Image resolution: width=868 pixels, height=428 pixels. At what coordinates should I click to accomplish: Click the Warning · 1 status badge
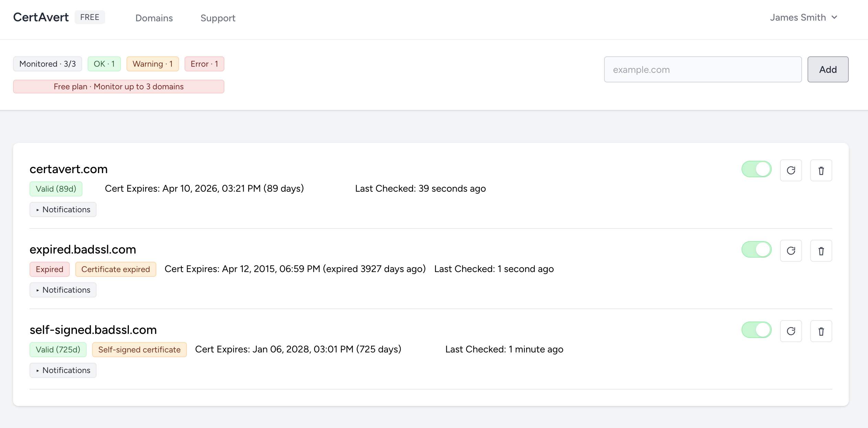tap(152, 64)
